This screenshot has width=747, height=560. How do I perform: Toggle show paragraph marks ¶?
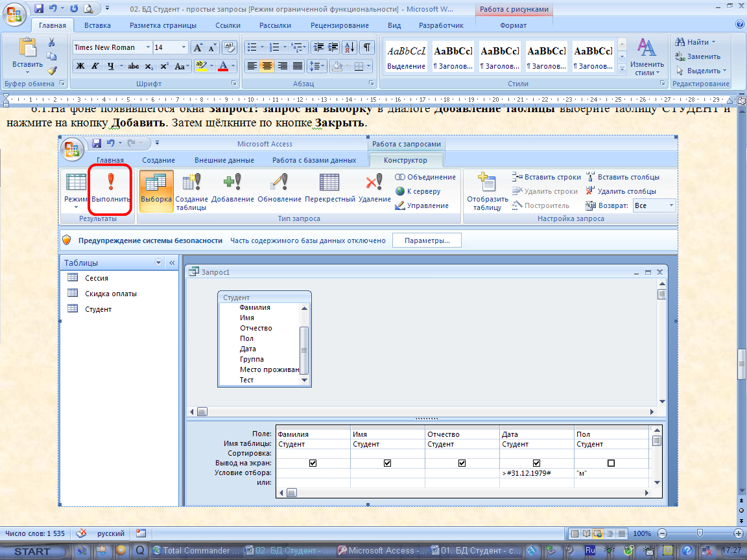pos(367,47)
